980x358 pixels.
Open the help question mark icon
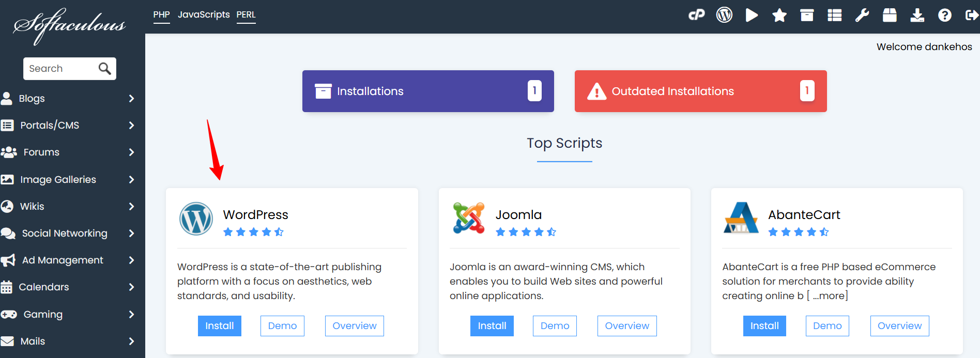[x=945, y=15]
